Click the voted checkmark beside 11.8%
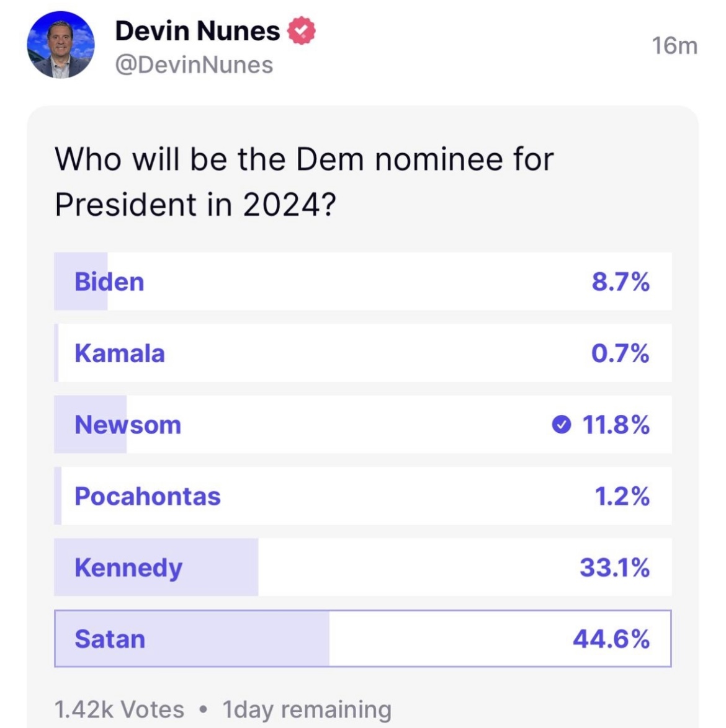This screenshot has width=726, height=728. [x=561, y=425]
